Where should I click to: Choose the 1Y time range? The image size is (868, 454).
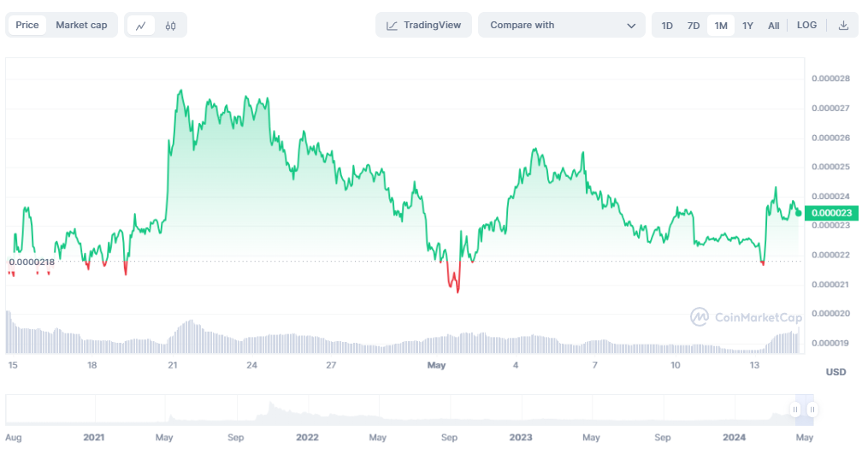747,26
